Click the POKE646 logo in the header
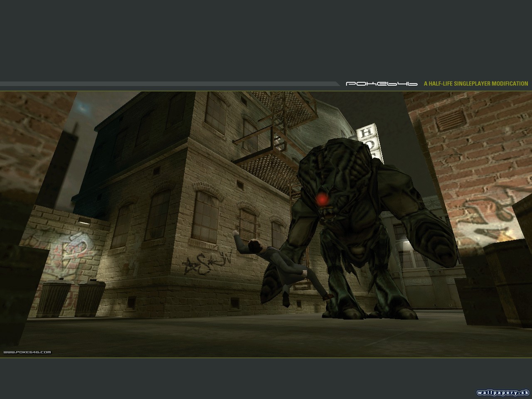 point(382,84)
